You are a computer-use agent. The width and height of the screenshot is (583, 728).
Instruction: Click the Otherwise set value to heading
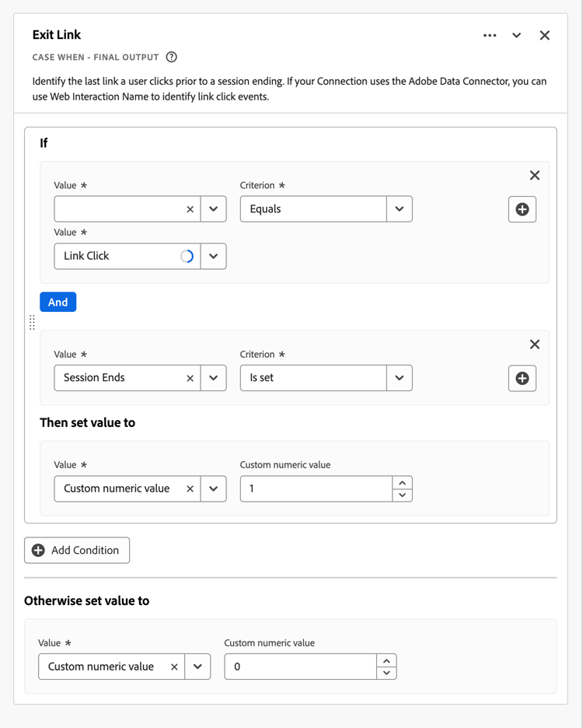pyautogui.click(x=87, y=600)
